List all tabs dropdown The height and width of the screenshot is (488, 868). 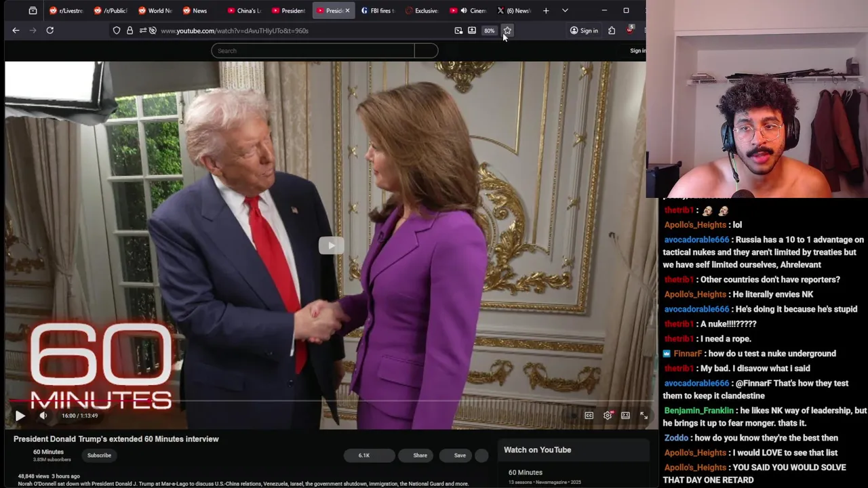point(565,11)
